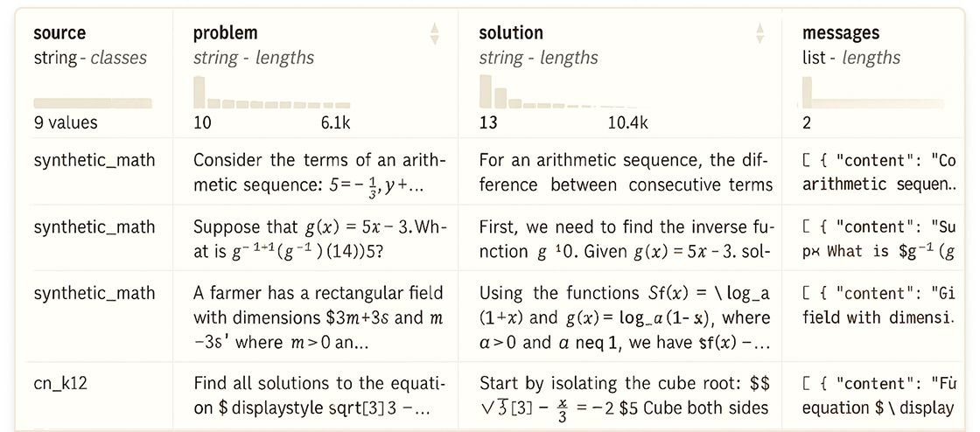Screen dimensions: 980x432
Task: Click the messages column header
Action: (840, 33)
